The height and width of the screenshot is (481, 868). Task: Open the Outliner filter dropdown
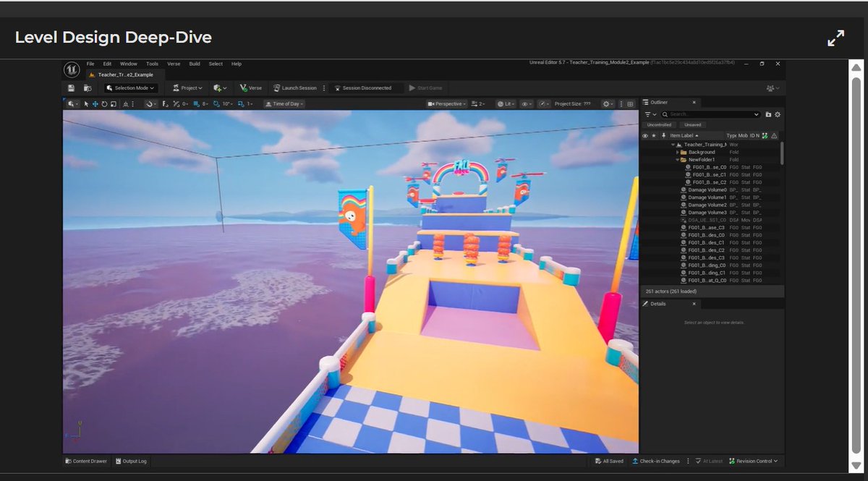[651, 114]
